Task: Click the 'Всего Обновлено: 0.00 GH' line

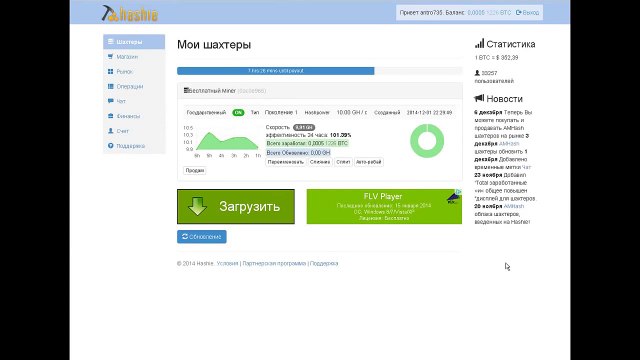Action: pyautogui.click(x=298, y=153)
